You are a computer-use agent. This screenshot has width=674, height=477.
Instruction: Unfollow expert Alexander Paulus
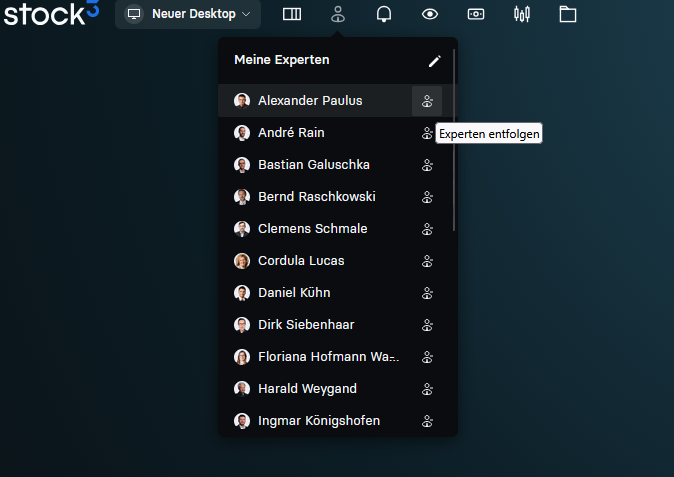coord(427,101)
